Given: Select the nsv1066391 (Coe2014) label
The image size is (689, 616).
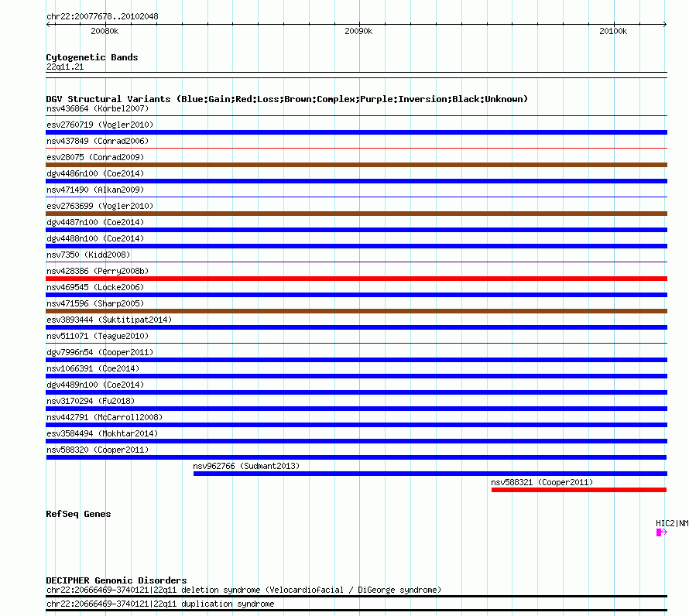Looking at the screenshot, I should point(93,368).
